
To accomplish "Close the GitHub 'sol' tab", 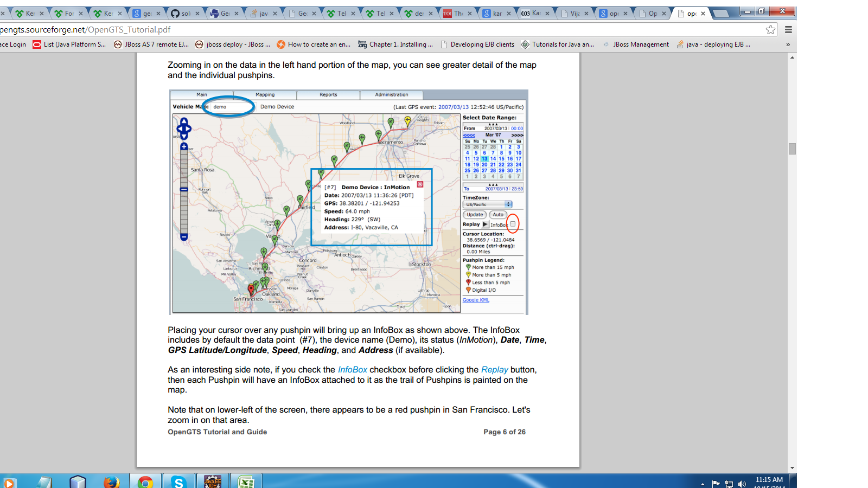I will click(197, 14).
